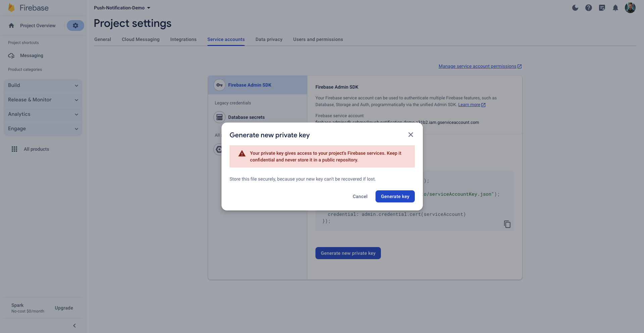Toggle dark mode moon icon
644x333 pixels.
(575, 8)
